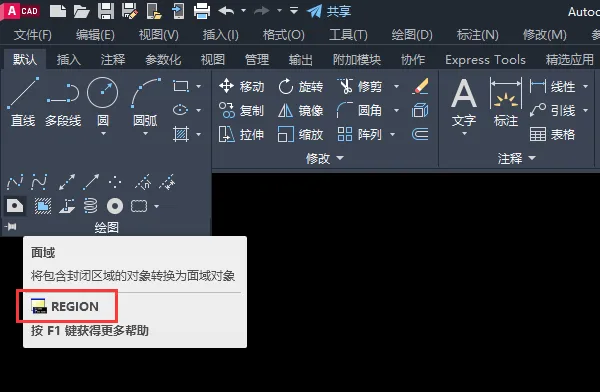Open the File (文件) menu
Viewport: 600px width, 392px height.
[33, 35]
